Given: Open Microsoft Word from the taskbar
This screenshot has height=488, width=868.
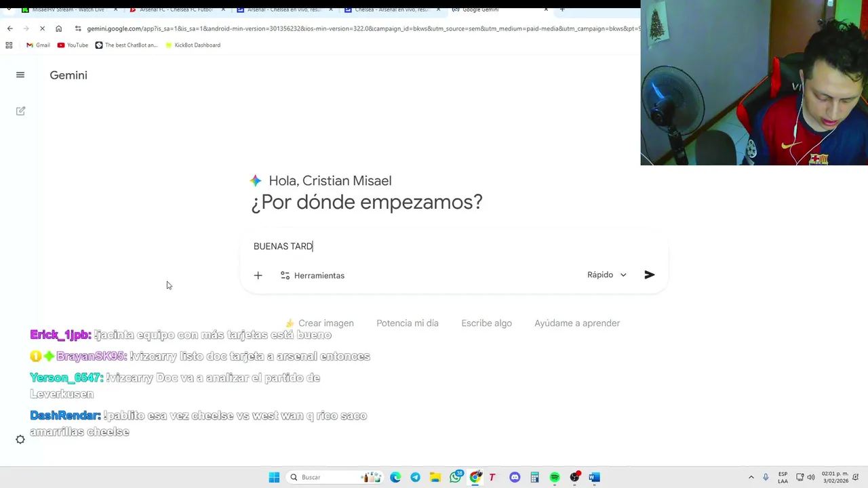Looking at the screenshot, I should pos(594,477).
